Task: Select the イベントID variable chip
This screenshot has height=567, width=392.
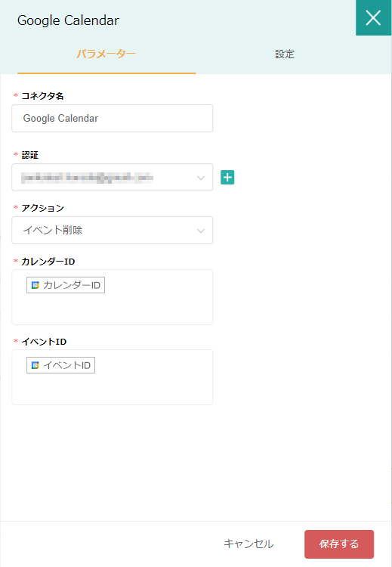Action: point(60,365)
